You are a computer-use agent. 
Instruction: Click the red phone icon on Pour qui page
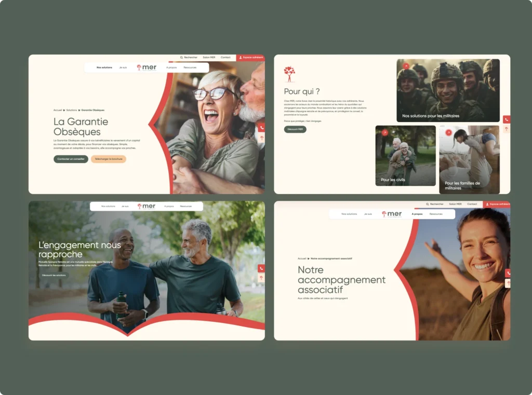point(507,119)
